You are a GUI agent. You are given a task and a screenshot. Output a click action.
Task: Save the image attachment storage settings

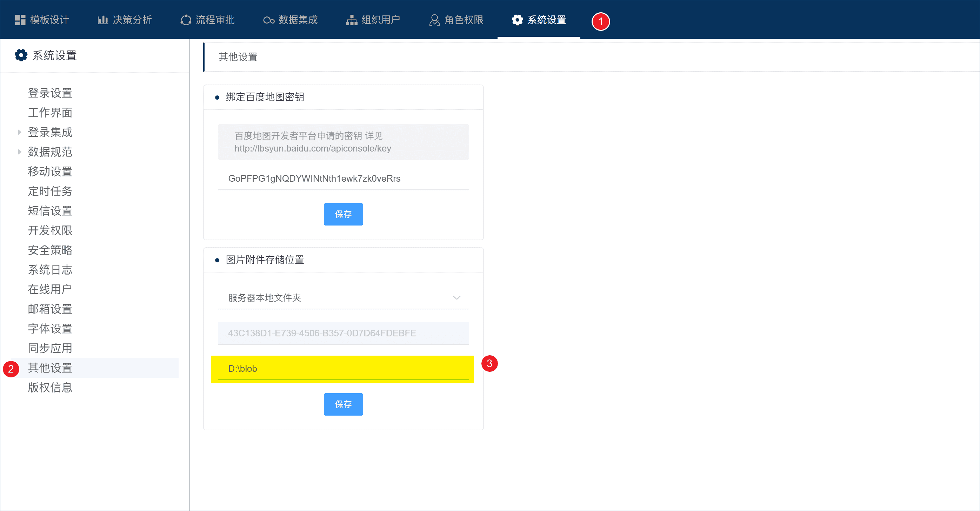click(343, 404)
